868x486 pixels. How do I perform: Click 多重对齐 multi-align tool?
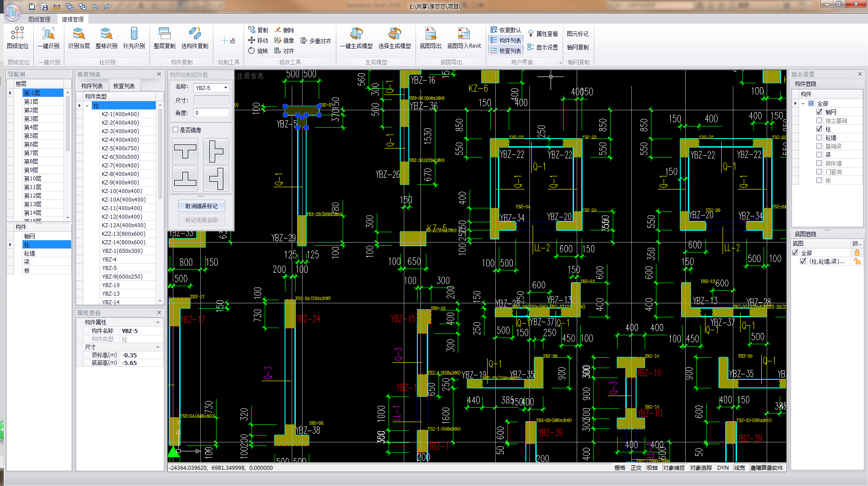[316, 40]
